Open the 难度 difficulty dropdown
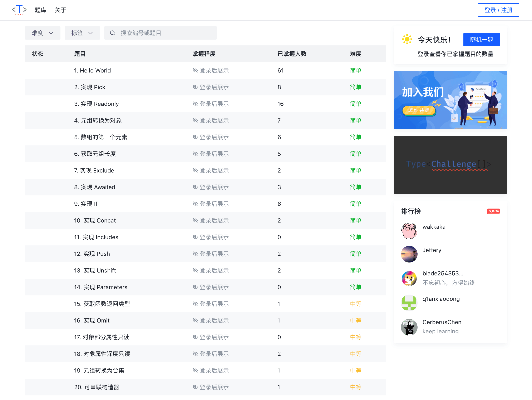Screen dimensions: 532x400 coord(42,33)
